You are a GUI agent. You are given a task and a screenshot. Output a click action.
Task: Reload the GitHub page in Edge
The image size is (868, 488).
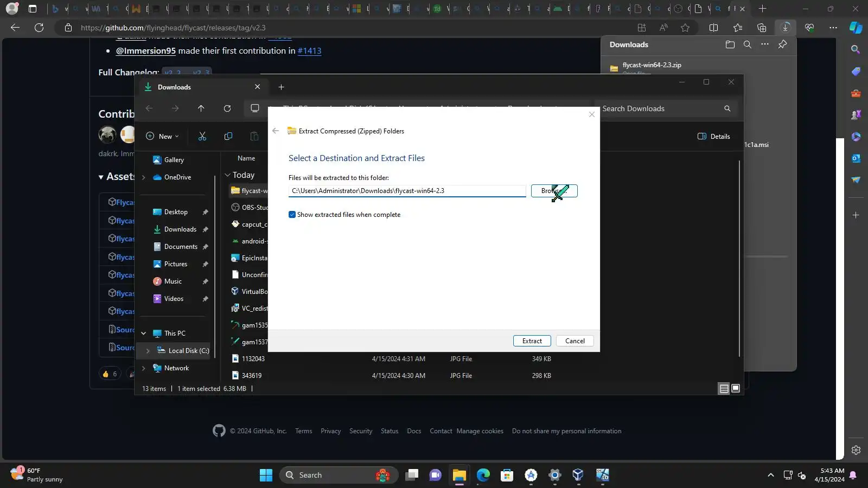pos(39,28)
